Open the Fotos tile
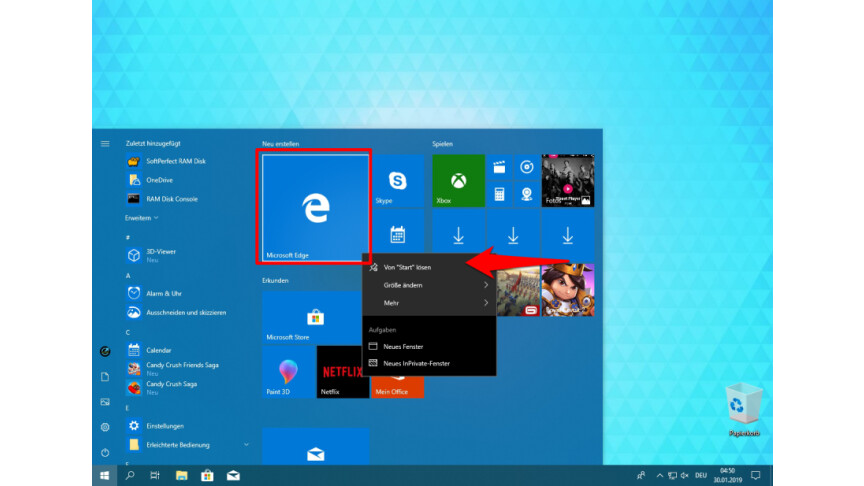This screenshot has height=486, width=864. pyautogui.click(x=568, y=181)
